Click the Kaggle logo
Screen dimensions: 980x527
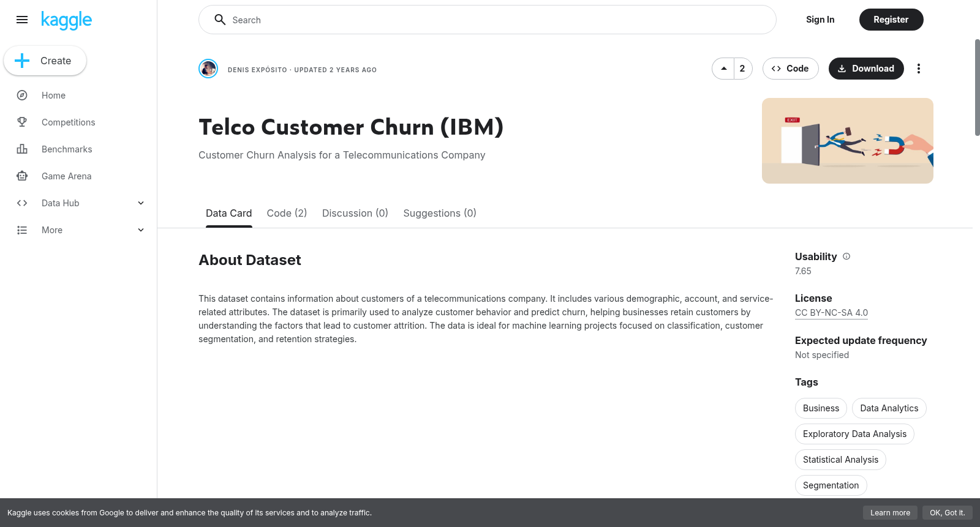click(x=66, y=20)
